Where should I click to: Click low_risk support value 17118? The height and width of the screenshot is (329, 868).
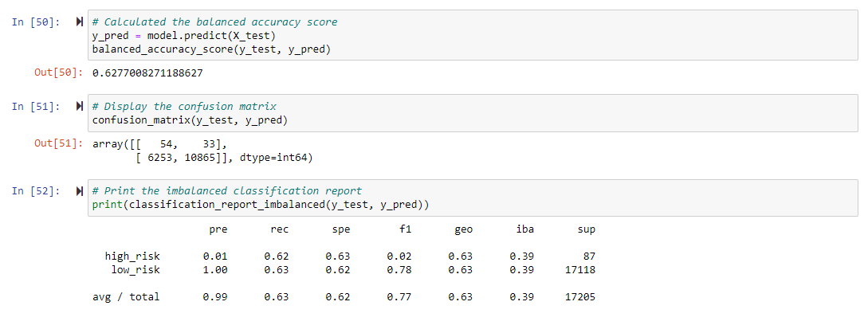click(x=580, y=270)
